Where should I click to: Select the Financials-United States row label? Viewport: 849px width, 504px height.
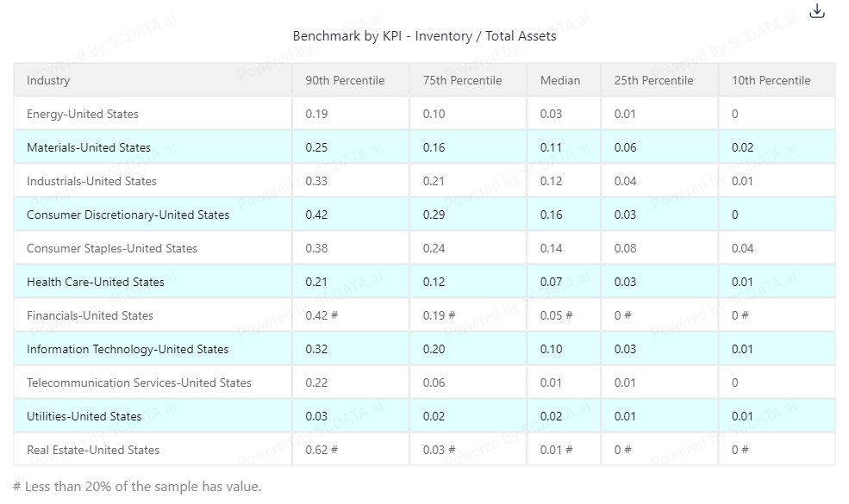click(90, 315)
